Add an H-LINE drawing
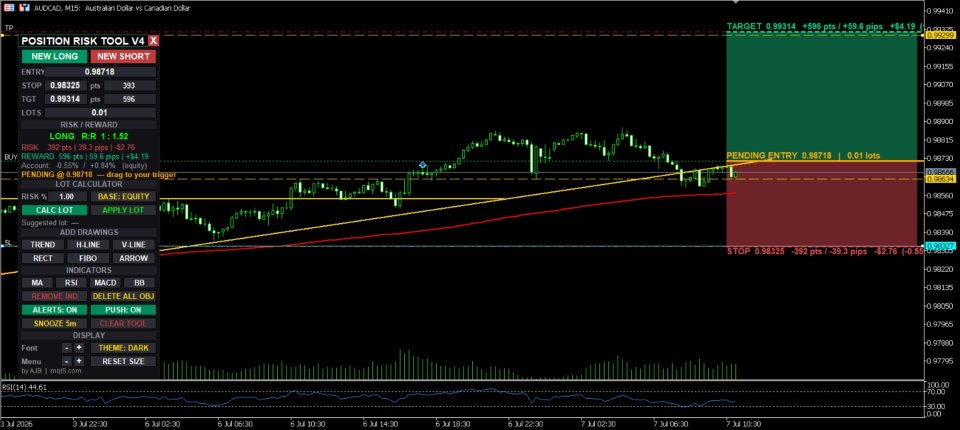The width and height of the screenshot is (960, 430). coord(88,244)
